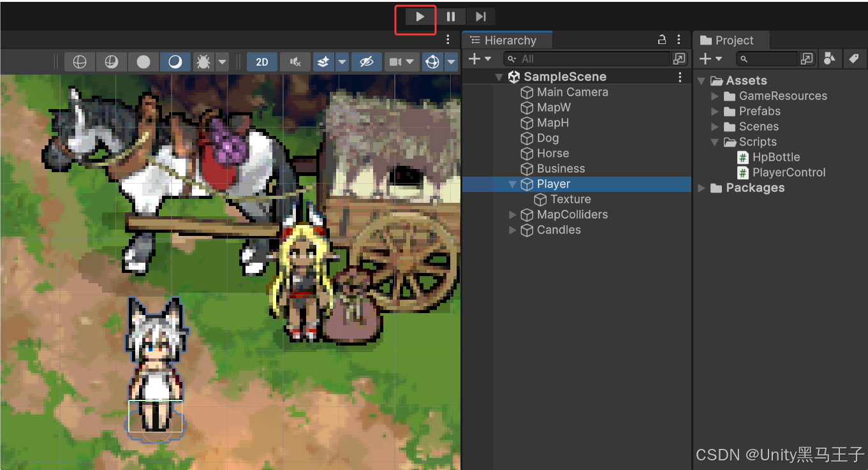Toggle scene audio mute button
Image resolution: width=868 pixels, height=470 pixels.
(x=295, y=62)
